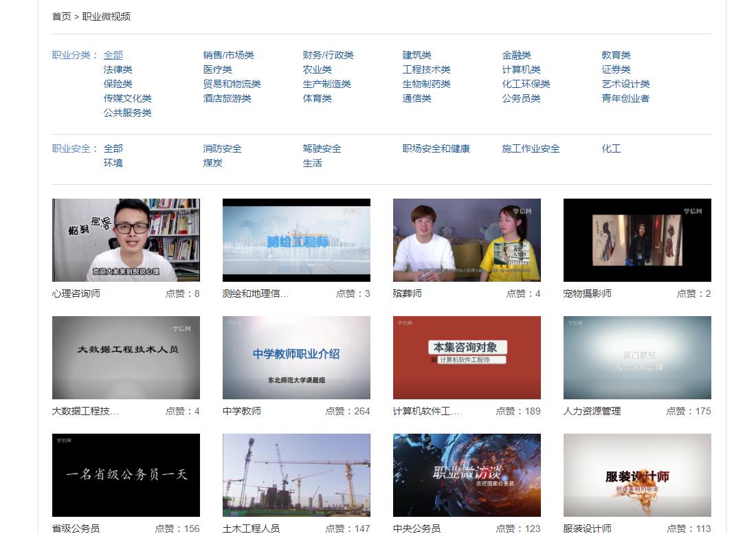The height and width of the screenshot is (534, 756).
Task: Select the 教育类 category filter
Action: [616, 55]
